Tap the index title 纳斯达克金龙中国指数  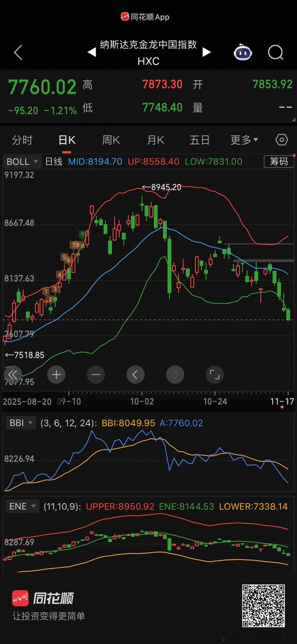[x=148, y=45]
